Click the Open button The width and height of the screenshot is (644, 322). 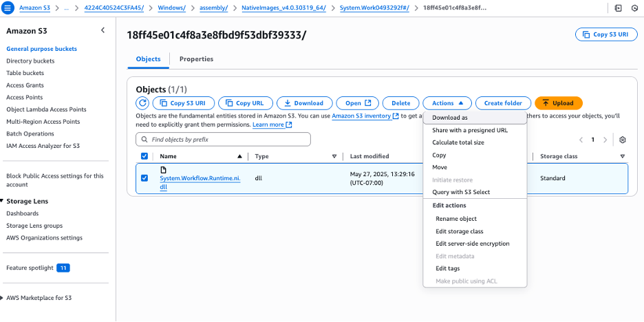[x=357, y=103]
